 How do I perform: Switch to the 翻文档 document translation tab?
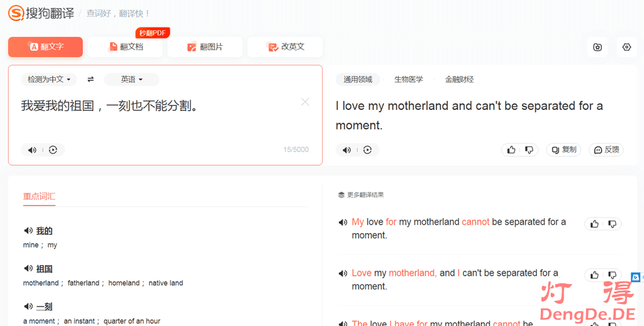[x=125, y=46]
